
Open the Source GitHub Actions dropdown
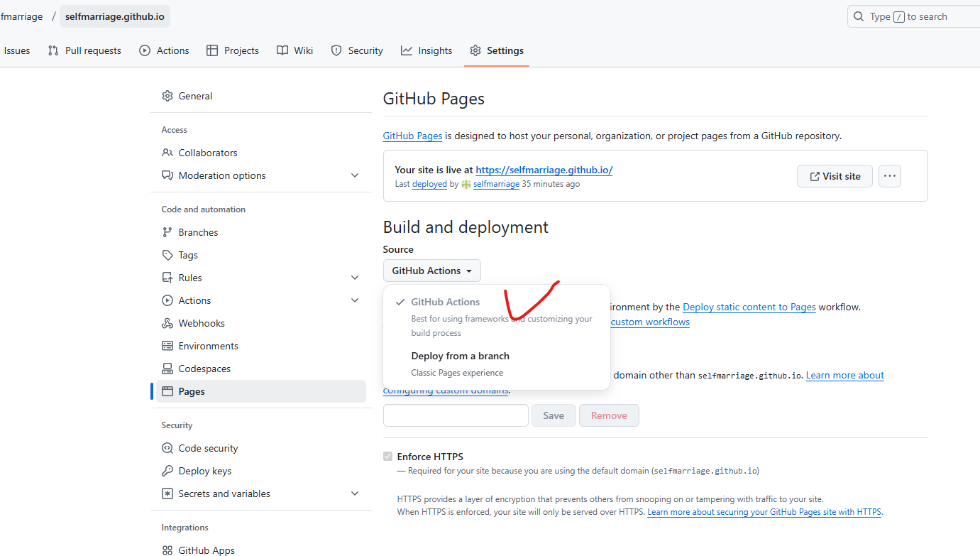(x=432, y=271)
